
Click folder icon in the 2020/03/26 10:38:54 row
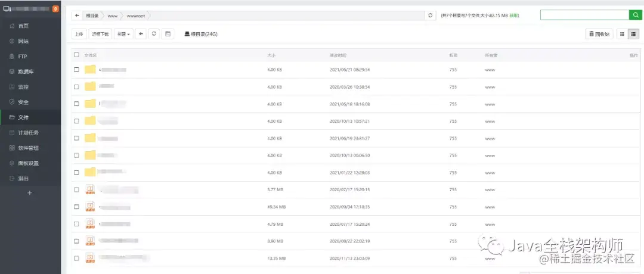90,86
